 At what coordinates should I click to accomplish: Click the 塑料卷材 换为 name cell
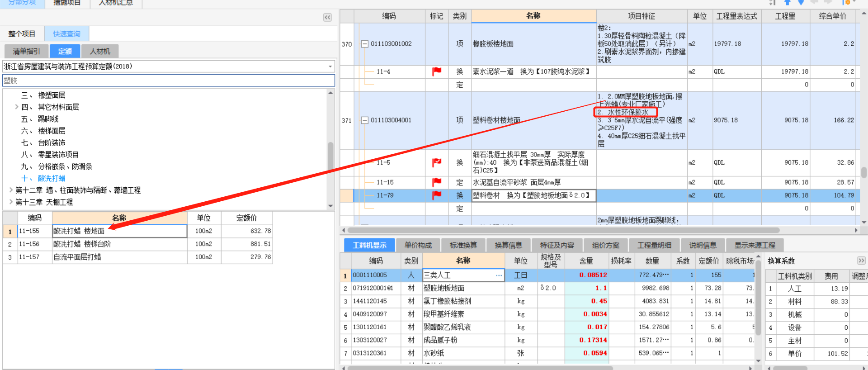click(x=534, y=195)
